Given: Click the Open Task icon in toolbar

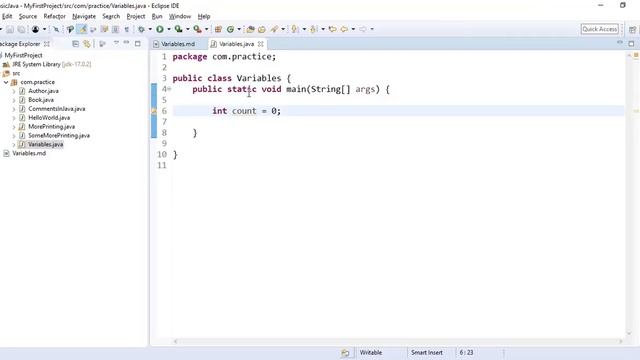Looking at the screenshot, I should pos(262,29).
